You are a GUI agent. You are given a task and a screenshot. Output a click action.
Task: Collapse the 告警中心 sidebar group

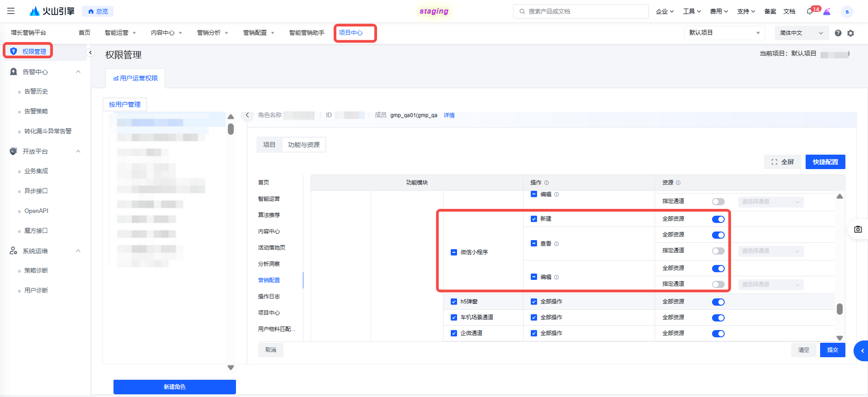coord(78,72)
